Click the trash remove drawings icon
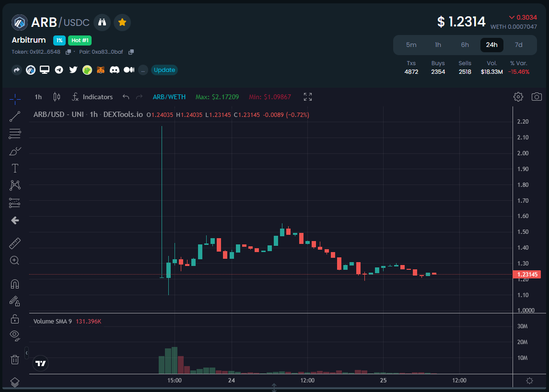Screen dimensions: 549x392 15,359
